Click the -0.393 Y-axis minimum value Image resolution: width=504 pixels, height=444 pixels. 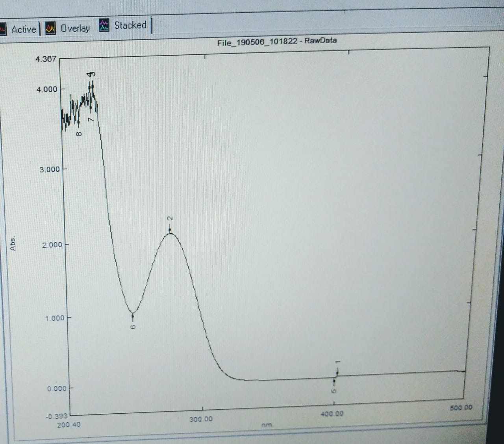[57, 416]
